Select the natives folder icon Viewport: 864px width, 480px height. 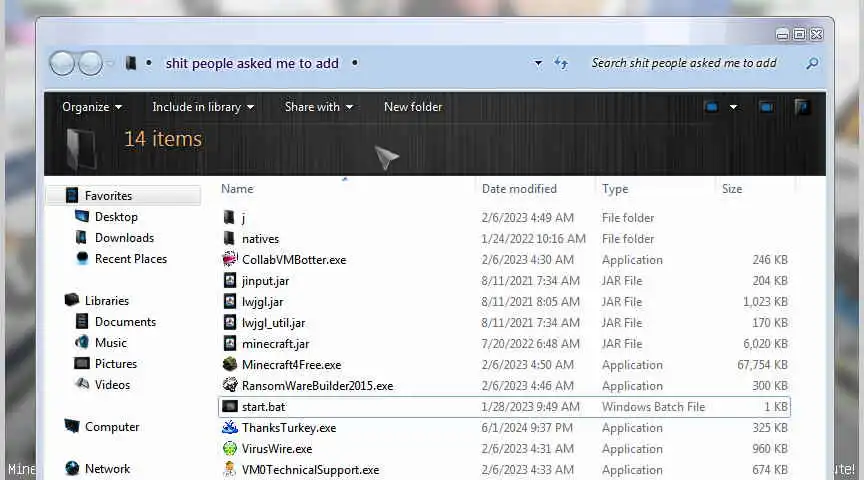point(229,238)
